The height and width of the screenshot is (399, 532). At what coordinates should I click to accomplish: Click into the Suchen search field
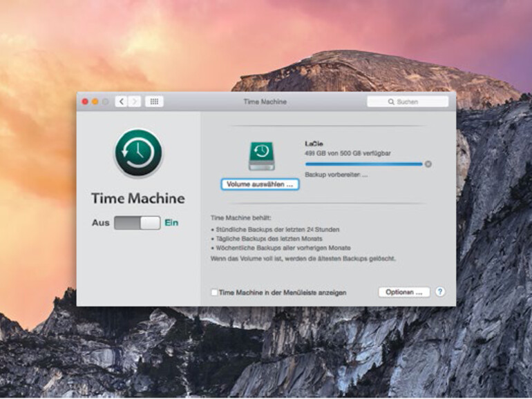pos(408,101)
